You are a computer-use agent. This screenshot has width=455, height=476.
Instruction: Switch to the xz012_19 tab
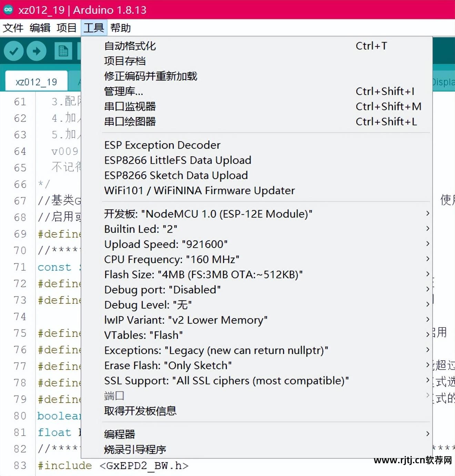(36, 81)
